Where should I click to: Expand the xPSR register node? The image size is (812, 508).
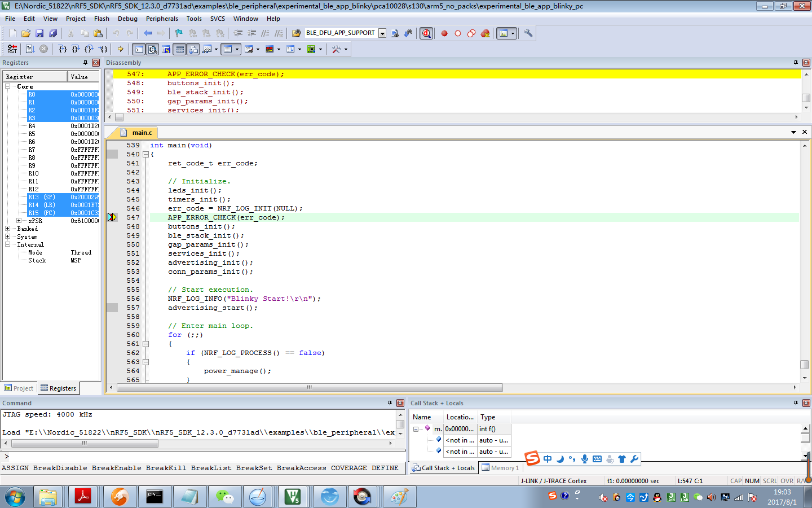19,221
